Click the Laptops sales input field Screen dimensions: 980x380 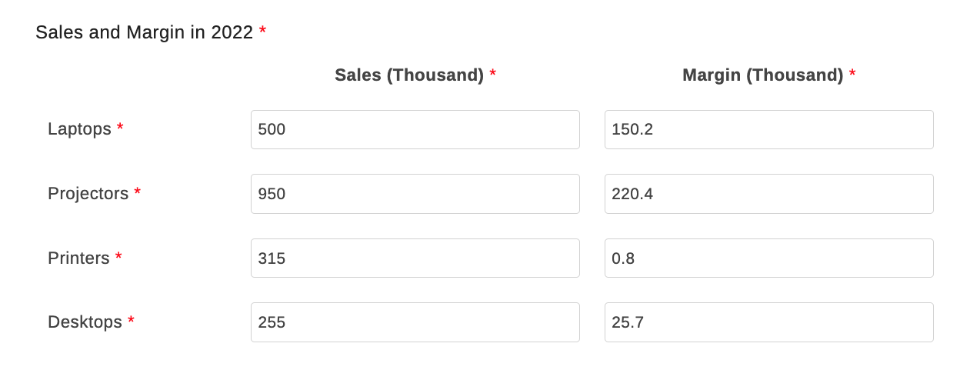point(415,129)
